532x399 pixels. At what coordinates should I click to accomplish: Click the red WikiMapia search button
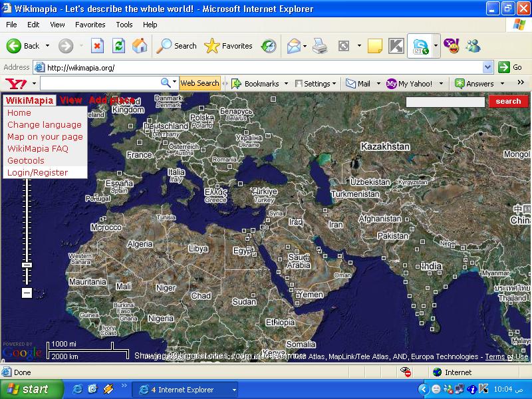[508, 101]
